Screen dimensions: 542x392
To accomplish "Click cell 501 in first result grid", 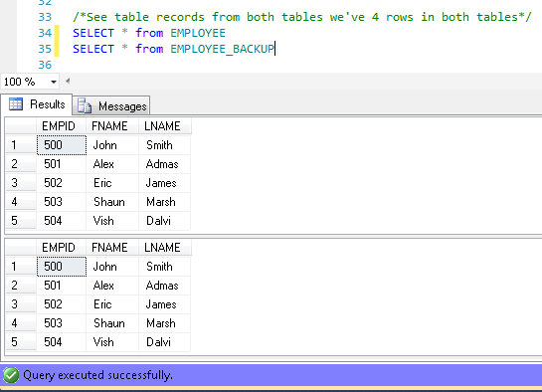I will pyautogui.click(x=62, y=164).
